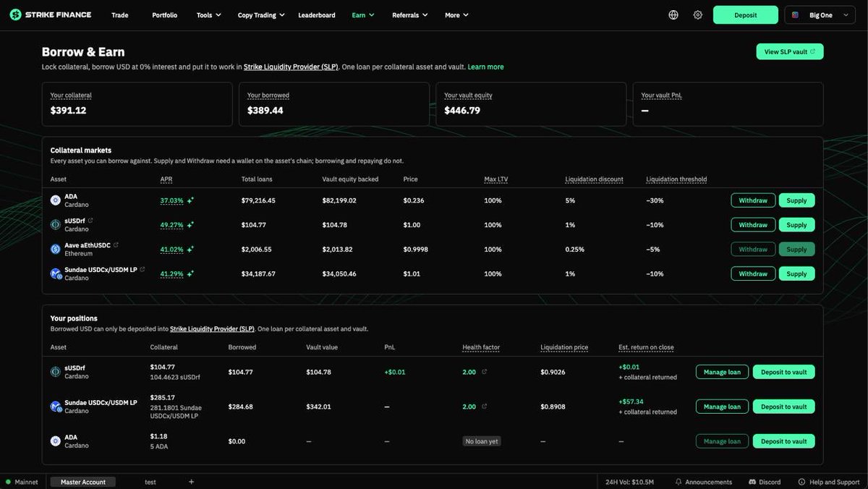Click the Est. return on close header

click(646, 347)
